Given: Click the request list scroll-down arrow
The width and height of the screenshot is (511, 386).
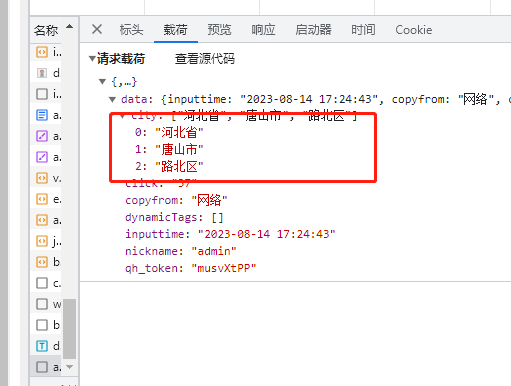Looking at the screenshot, I should (70, 367).
